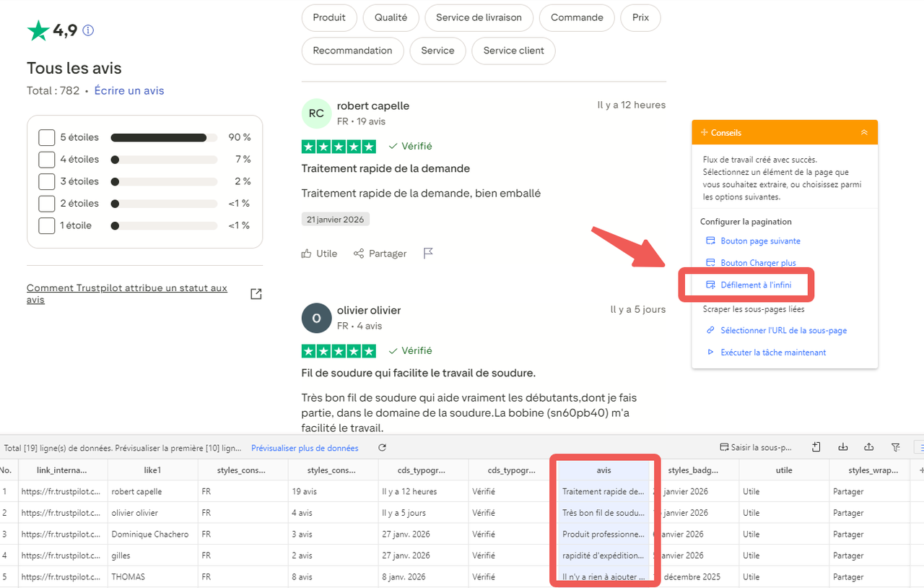Click the download icon in the data preview toolbar
Viewport: 924px width, 588px height.
click(x=843, y=447)
